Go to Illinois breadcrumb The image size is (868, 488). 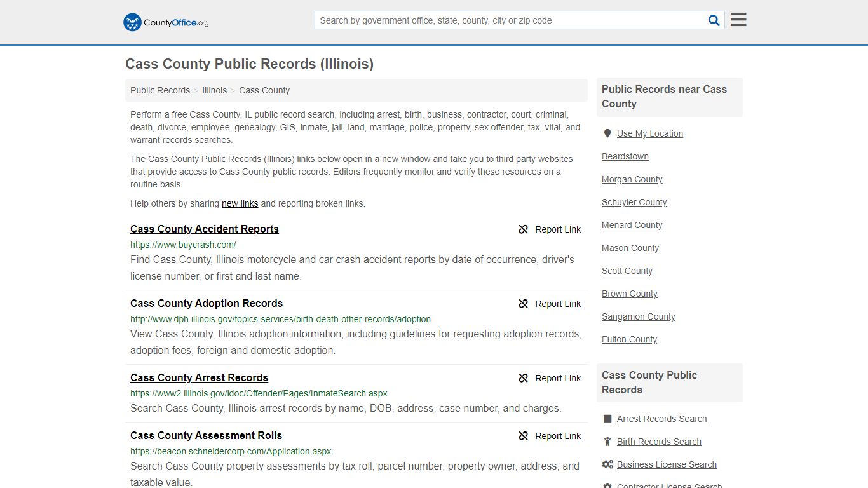(x=215, y=90)
